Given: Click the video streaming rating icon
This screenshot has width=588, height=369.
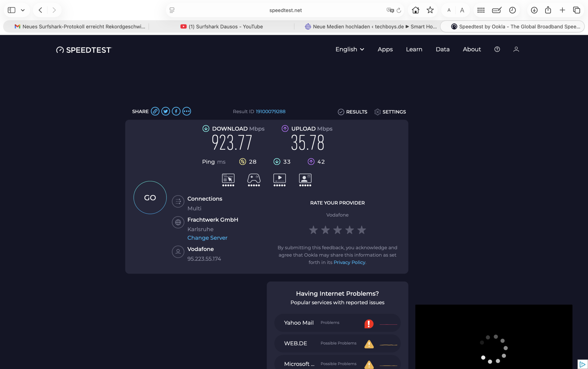Looking at the screenshot, I should tap(280, 180).
